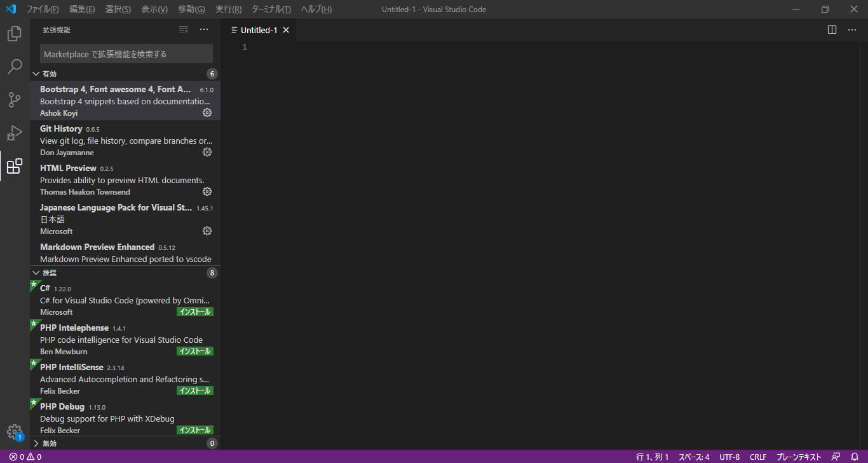Open the Explorer view in activity bar
This screenshot has height=463, width=868.
[15, 34]
